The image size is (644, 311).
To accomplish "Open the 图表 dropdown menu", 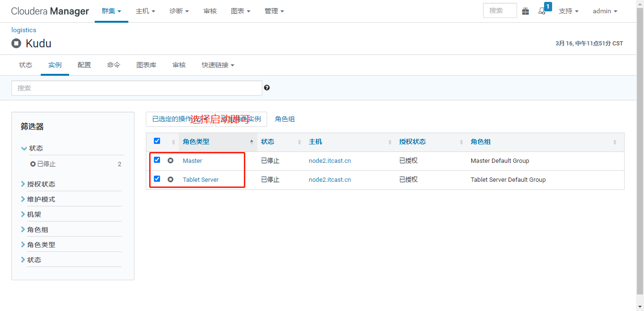I will coord(241,11).
